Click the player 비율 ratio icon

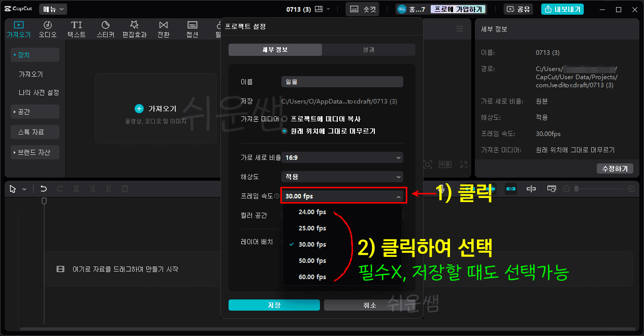tap(445, 164)
